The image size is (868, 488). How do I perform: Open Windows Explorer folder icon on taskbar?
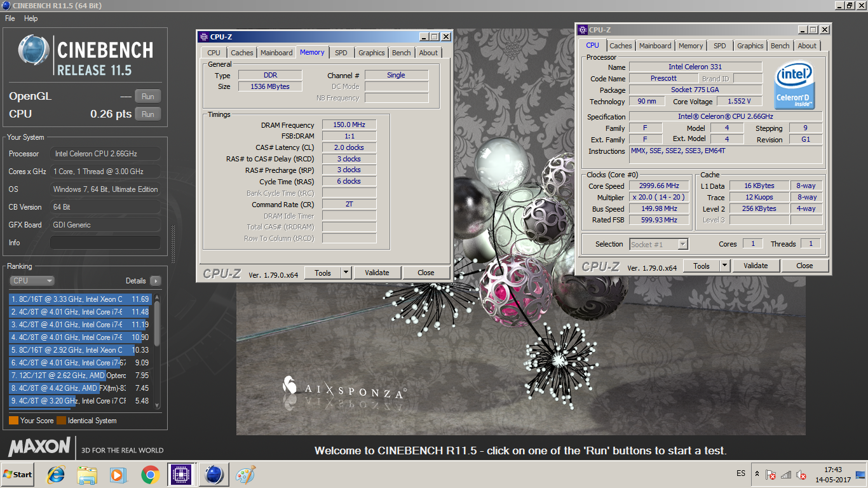pyautogui.click(x=87, y=475)
